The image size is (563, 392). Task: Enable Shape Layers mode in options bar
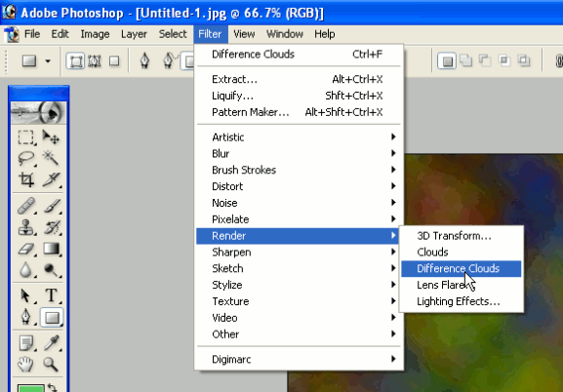75,61
